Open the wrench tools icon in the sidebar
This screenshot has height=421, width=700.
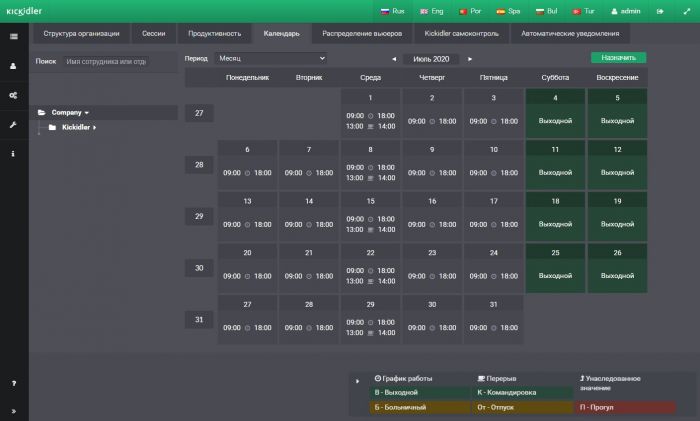[x=13, y=125]
